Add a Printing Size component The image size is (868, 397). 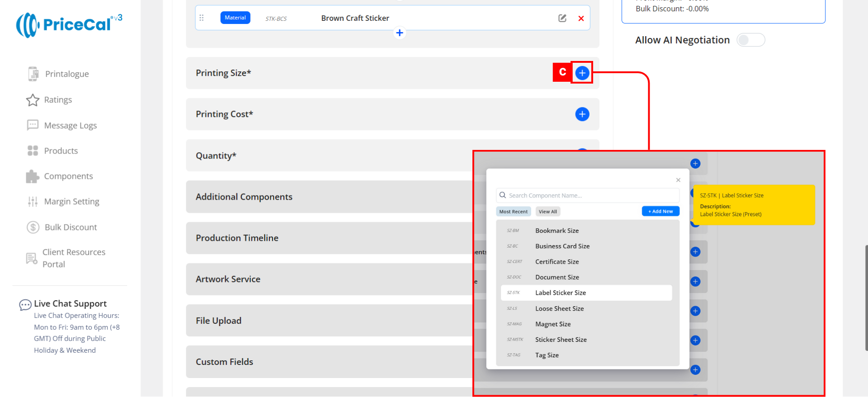(x=582, y=73)
